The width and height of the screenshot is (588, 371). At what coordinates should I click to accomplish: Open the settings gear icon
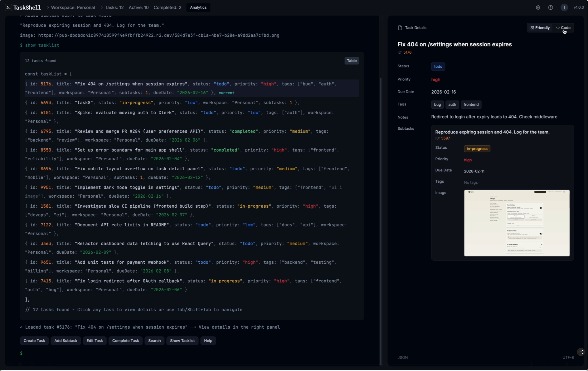538,8
